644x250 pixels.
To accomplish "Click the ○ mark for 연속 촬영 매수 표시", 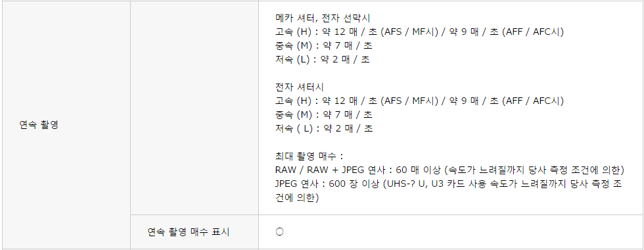I will coord(280,232).
